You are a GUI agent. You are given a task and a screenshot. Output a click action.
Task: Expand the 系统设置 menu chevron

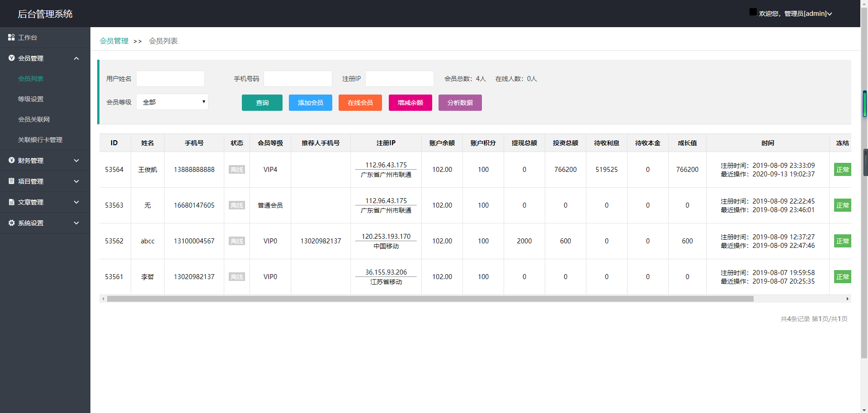(x=76, y=223)
